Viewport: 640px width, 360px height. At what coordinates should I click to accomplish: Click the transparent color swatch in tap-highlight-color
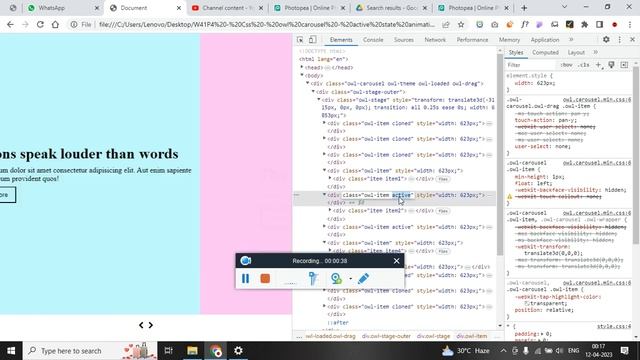click(x=527, y=304)
